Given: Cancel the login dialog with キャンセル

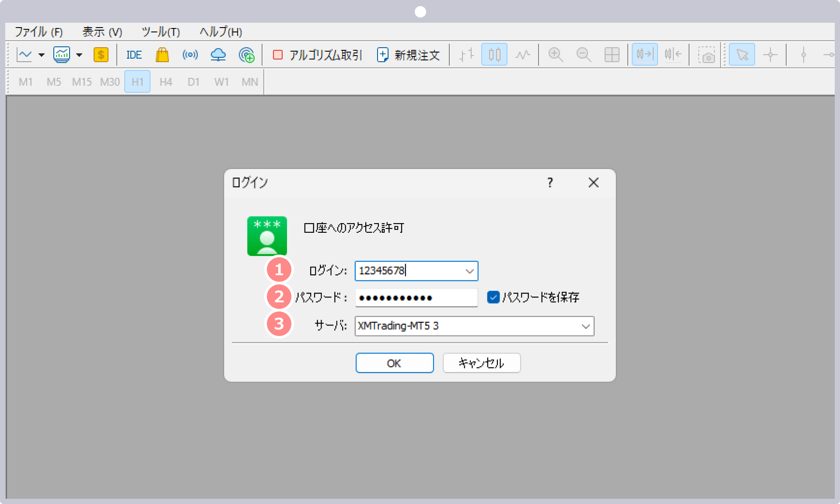Looking at the screenshot, I should coord(481,363).
